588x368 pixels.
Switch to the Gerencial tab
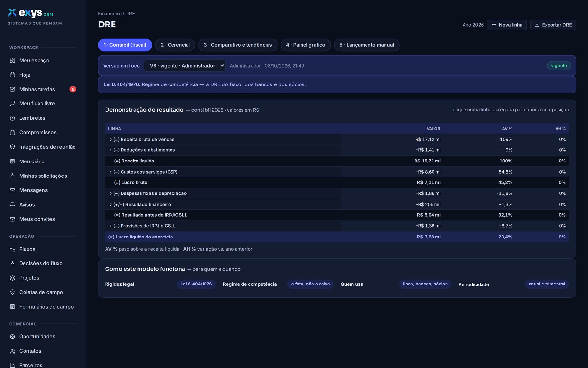pyautogui.click(x=175, y=45)
